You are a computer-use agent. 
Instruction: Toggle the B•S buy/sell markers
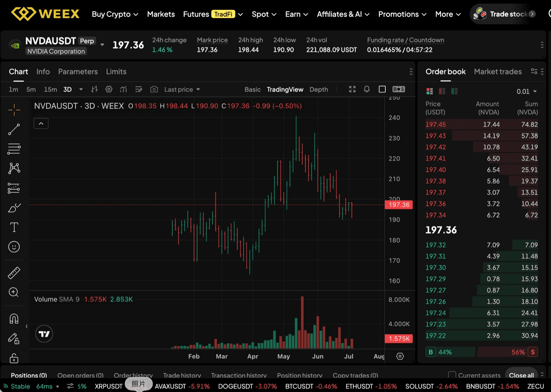point(399,89)
